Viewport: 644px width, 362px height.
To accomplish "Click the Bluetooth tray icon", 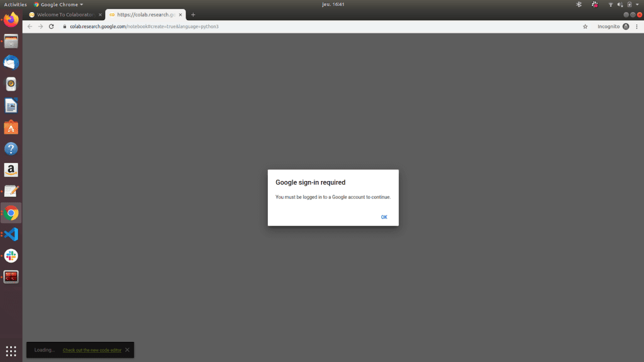I will (x=579, y=4).
